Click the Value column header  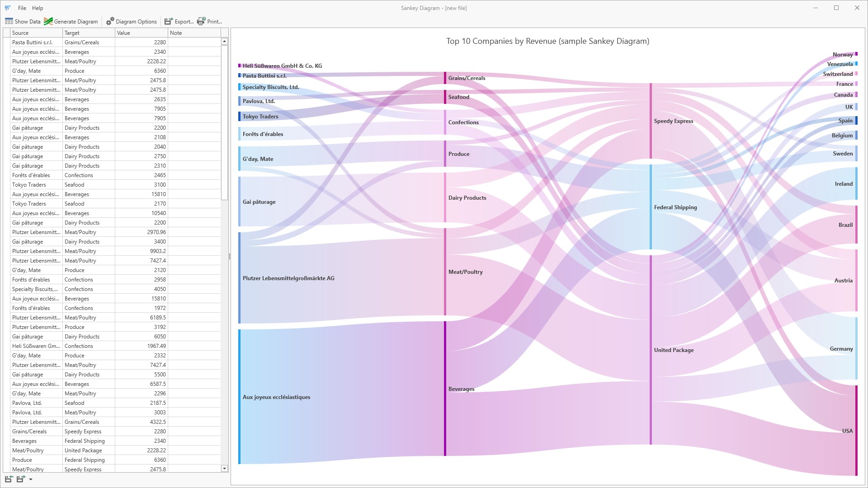[141, 33]
